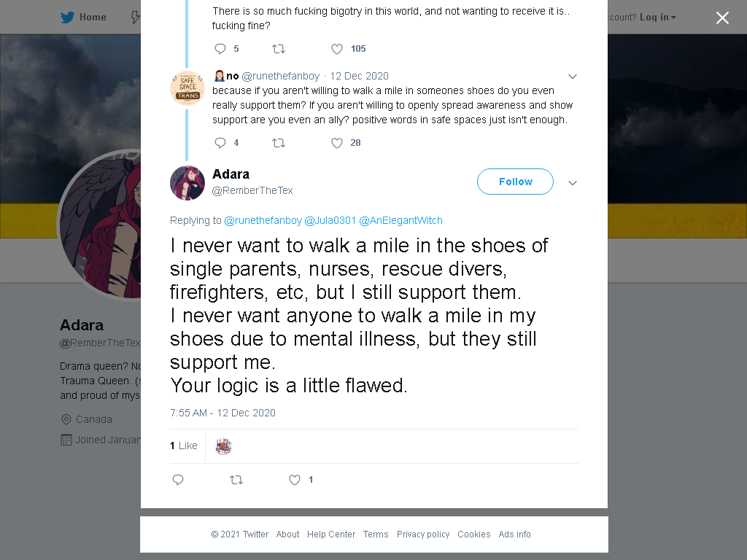
Task: Like Adara's tweet with heart icon
Action: click(x=295, y=480)
